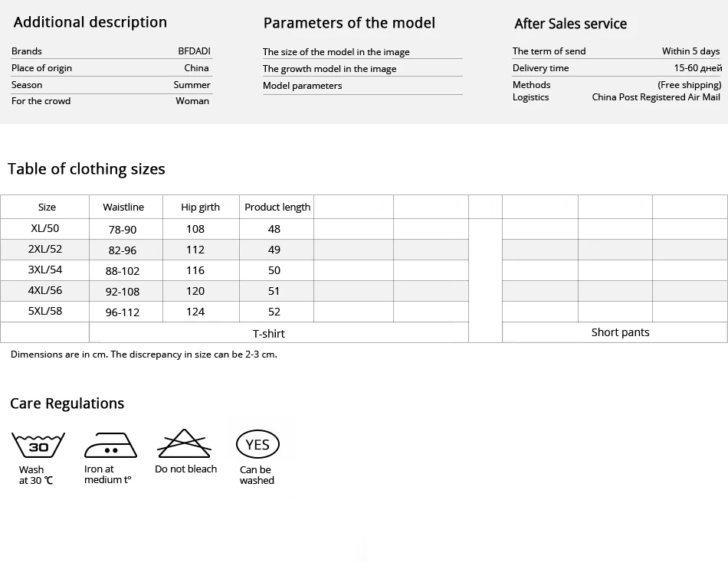Click the (Free shipping) text
The width and height of the screenshot is (728, 562).
point(690,85)
